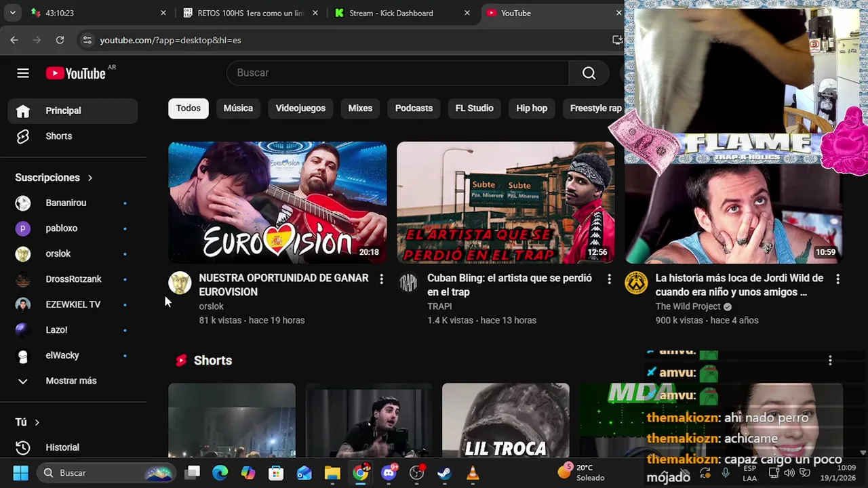Select the Videojuegos filter chip
Screen dimensions: 868x488
tap(300, 108)
